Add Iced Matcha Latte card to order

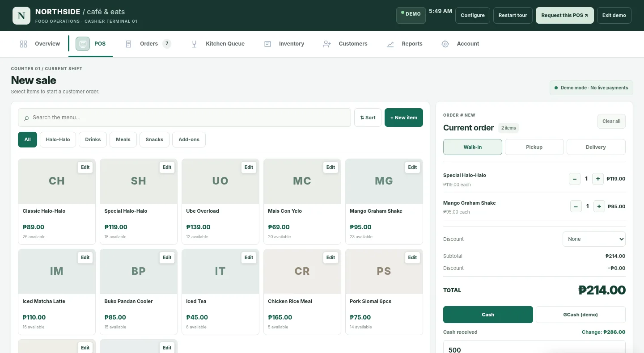(x=57, y=292)
